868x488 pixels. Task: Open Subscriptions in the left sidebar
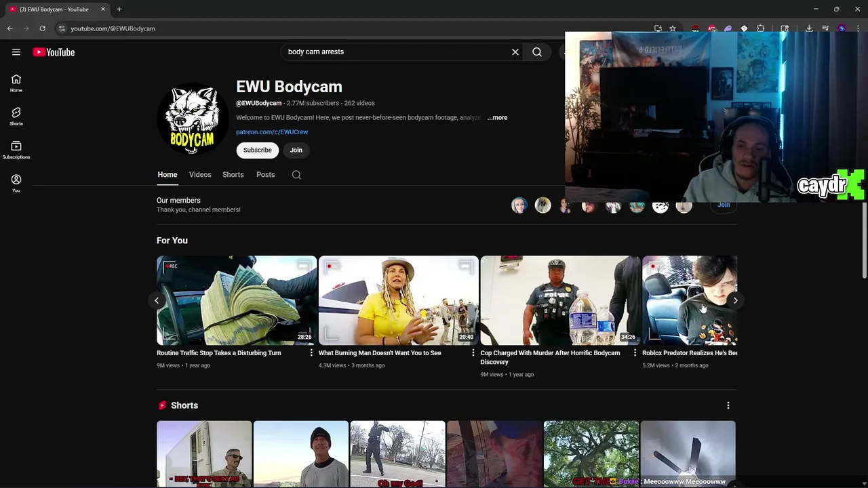click(x=16, y=150)
